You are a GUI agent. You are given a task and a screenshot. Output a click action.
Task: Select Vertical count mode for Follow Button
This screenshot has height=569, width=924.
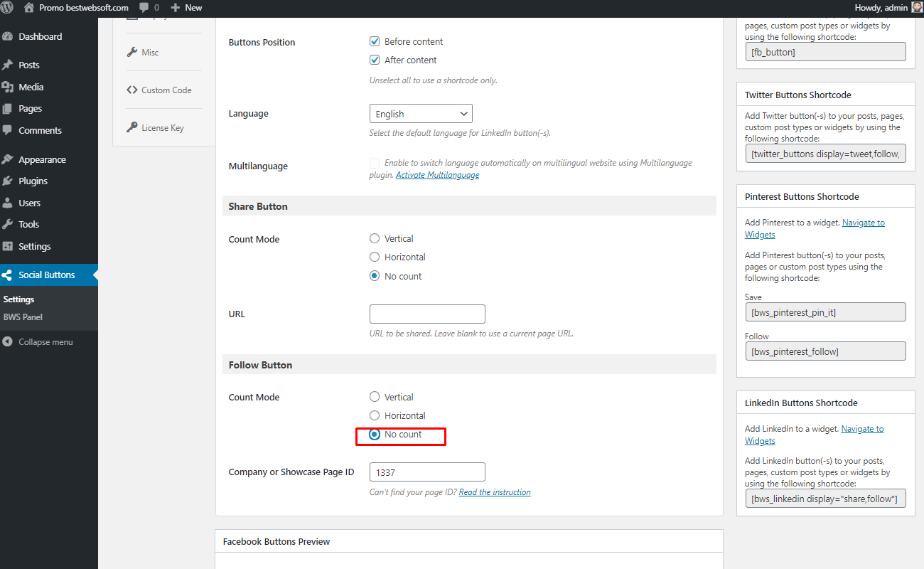pyautogui.click(x=375, y=397)
